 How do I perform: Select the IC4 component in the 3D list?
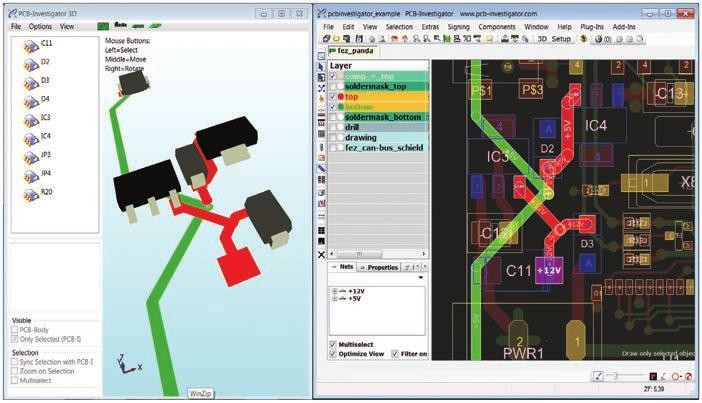37,138
